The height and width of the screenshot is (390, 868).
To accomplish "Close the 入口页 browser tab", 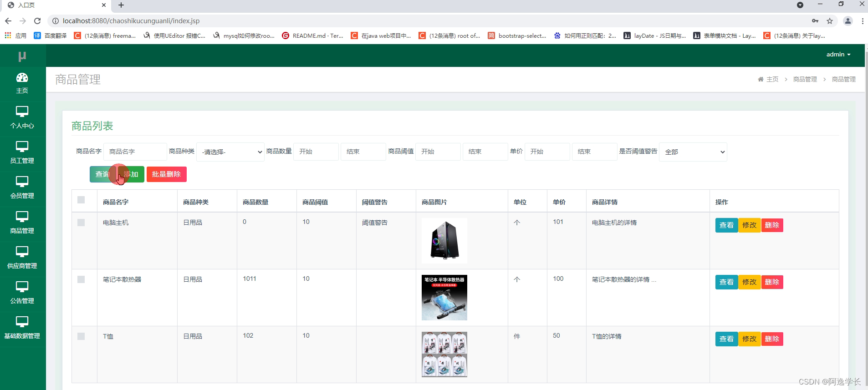I will point(104,5).
